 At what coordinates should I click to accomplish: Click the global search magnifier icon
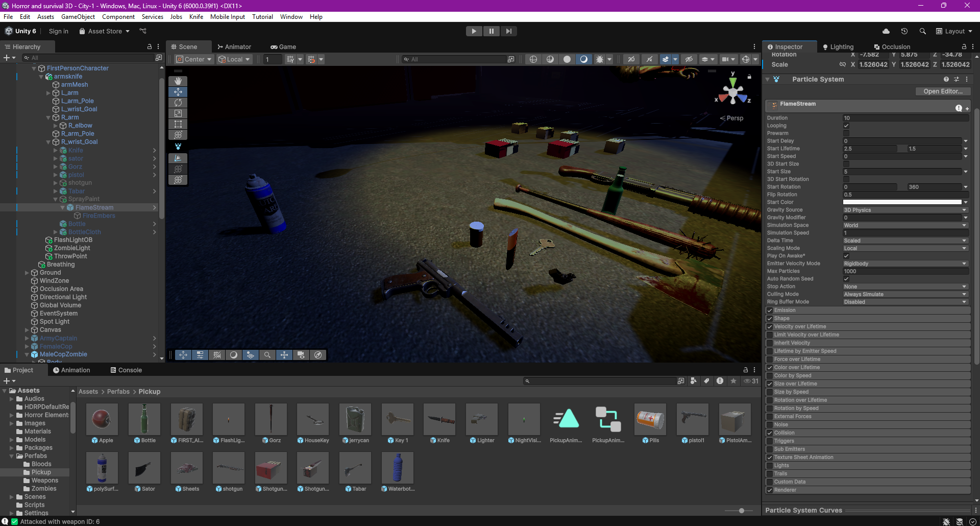click(x=922, y=31)
